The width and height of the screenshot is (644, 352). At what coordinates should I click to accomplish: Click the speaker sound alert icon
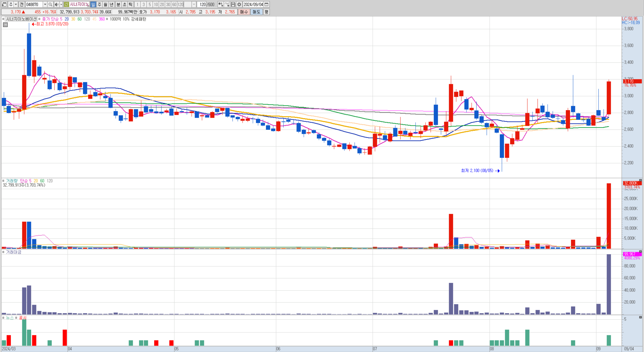pos(56,5)
